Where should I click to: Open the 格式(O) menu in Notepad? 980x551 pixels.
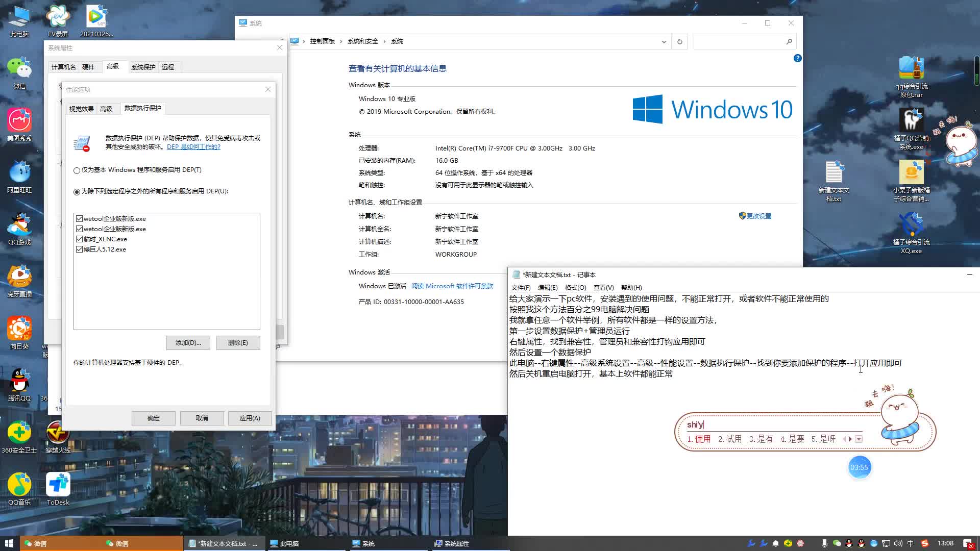(575, 288)
